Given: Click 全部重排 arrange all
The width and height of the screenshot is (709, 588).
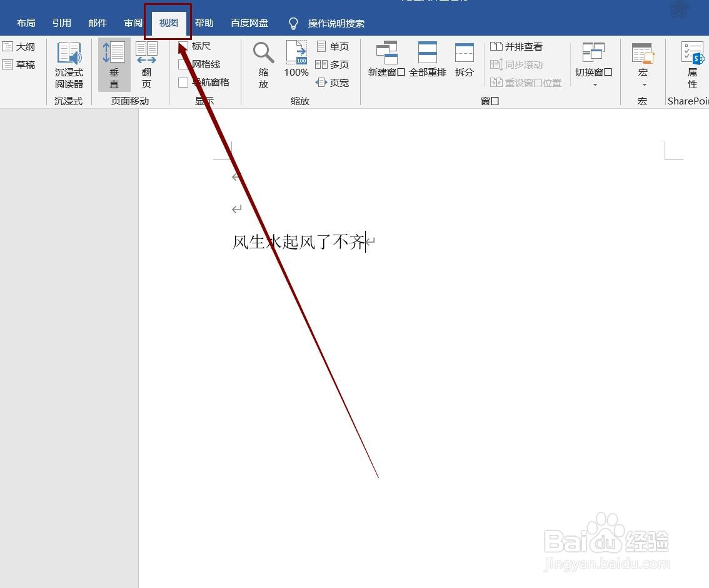Looking at the screenshot, I should (427, 59).
